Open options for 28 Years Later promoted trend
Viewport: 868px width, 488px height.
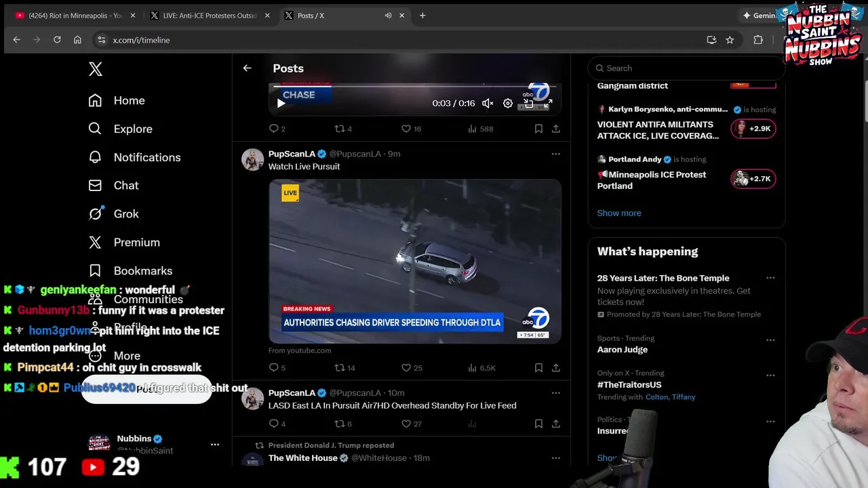[770, 278]
